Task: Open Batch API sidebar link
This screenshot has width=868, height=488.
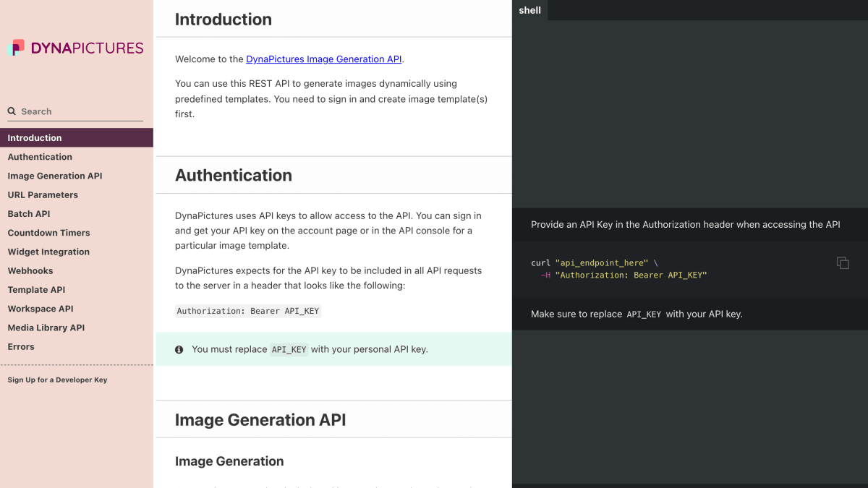Action: [77, 214]
